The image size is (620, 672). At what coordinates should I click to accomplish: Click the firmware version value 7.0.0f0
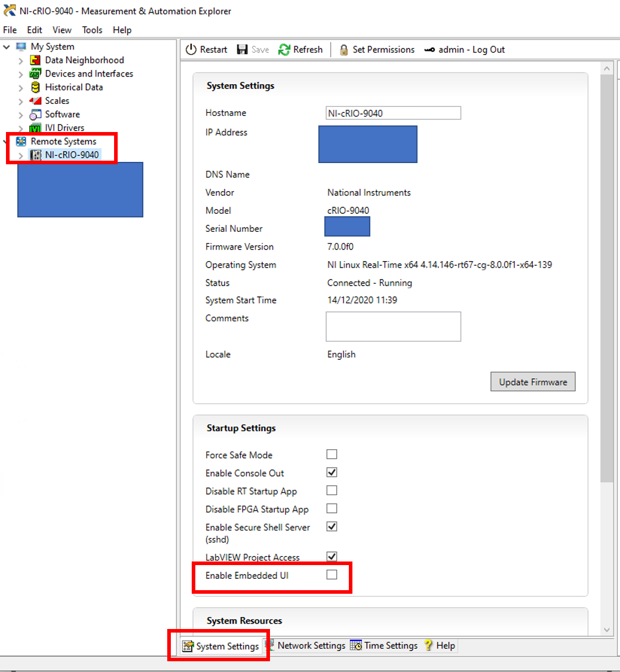pyautogui.click(x=340, y=247)
